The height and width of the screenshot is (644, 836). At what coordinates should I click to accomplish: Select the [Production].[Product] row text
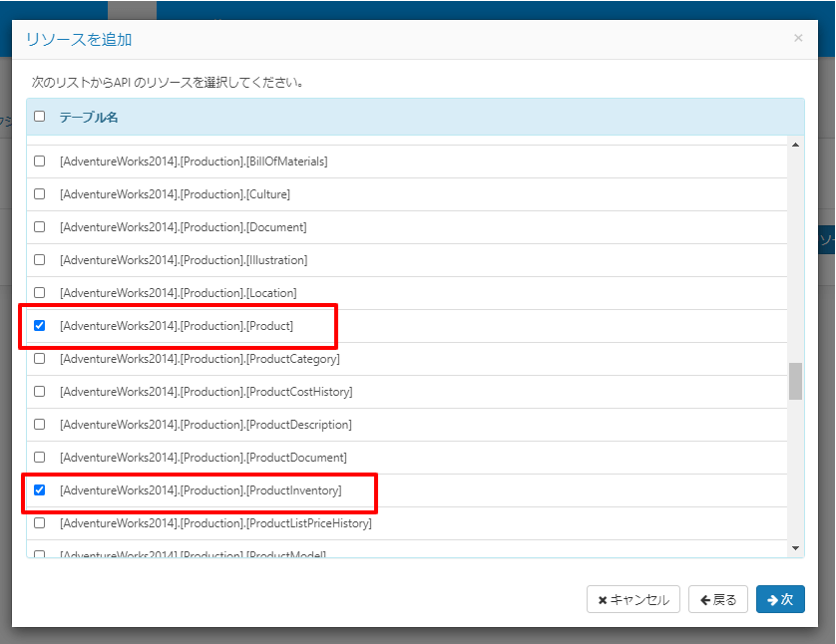coord(177,326)
